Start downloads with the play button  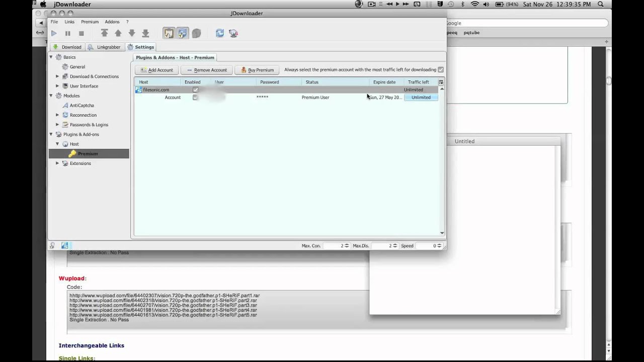[54, 33]
